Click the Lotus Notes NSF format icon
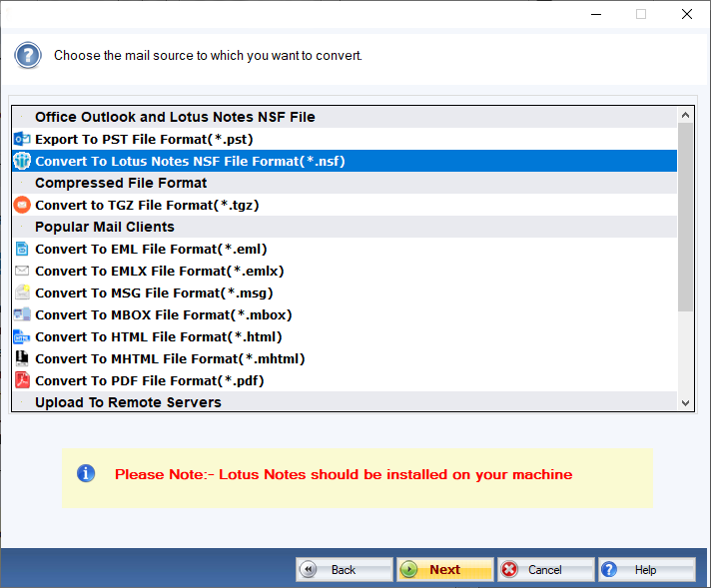 click(22, 161)
